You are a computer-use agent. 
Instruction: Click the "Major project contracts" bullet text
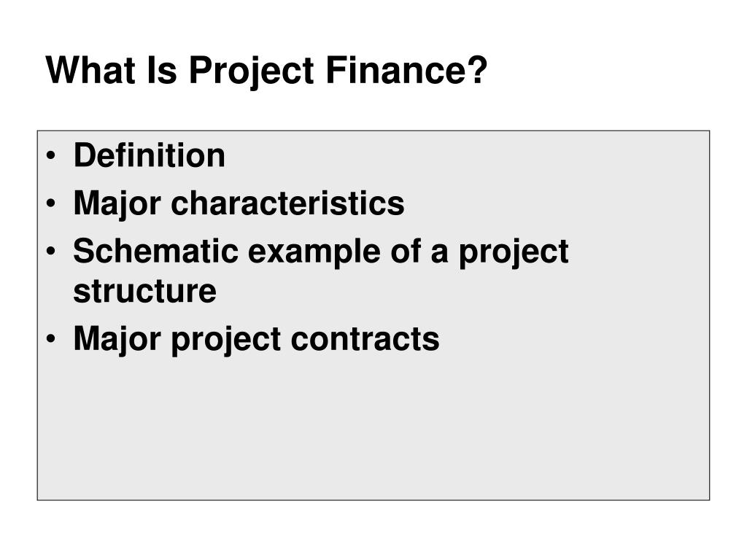(x=256, y=340)
